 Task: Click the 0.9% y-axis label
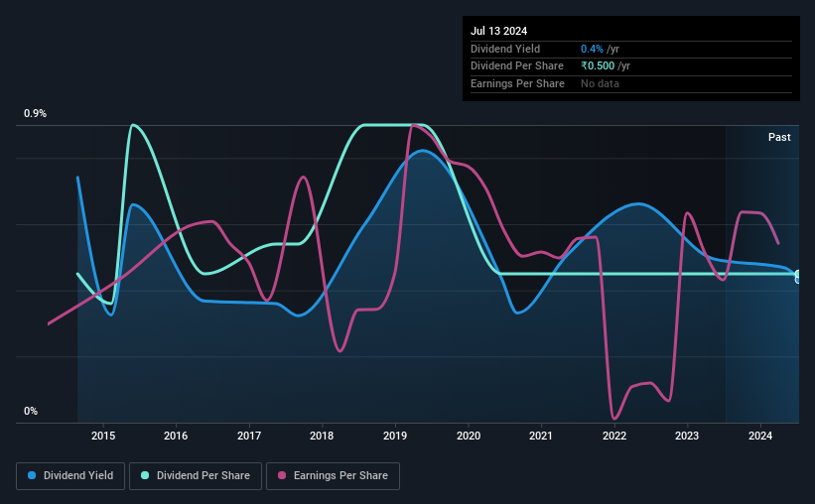35,113
